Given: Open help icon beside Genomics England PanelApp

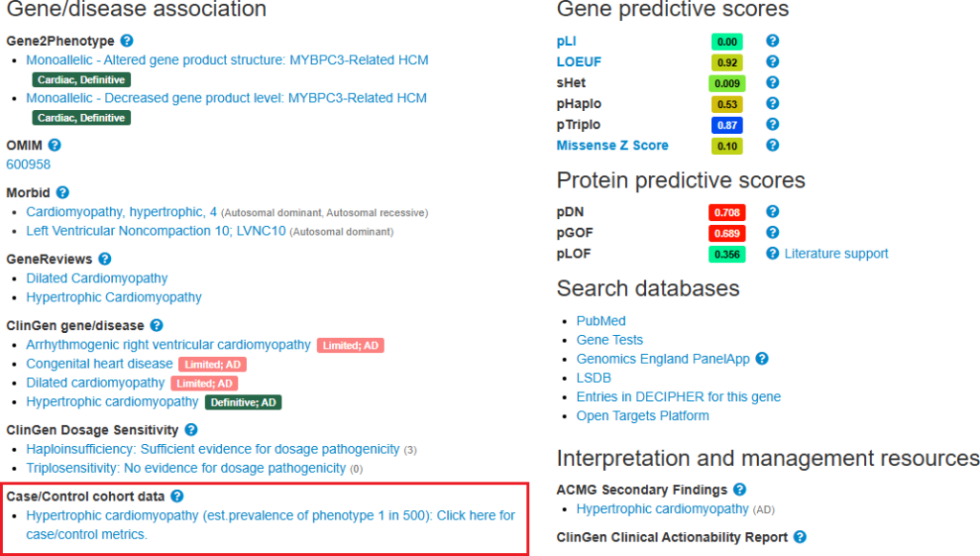Looking at the screenshot, I should coord(762,359).
